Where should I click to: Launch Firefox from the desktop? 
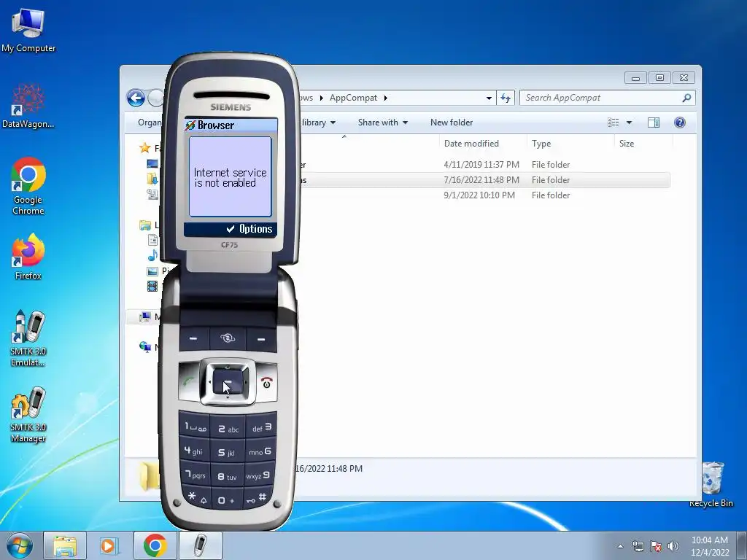coord(28,256)
